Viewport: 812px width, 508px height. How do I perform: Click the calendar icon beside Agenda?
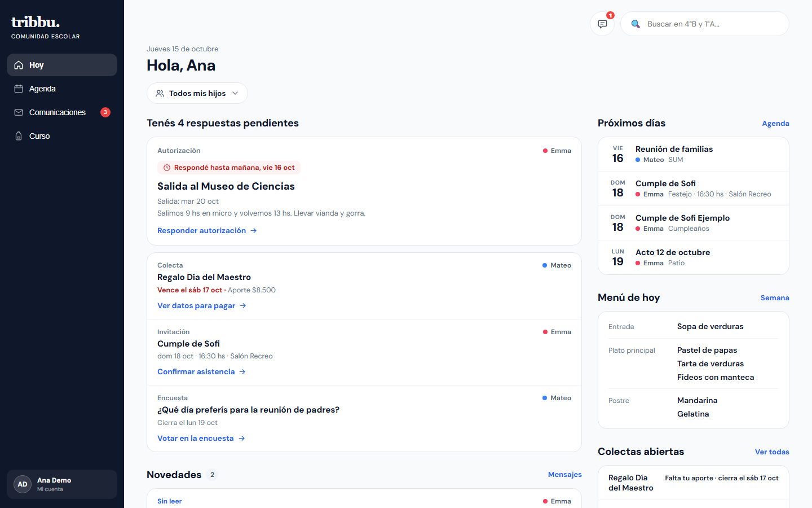[x=19, y=89]
